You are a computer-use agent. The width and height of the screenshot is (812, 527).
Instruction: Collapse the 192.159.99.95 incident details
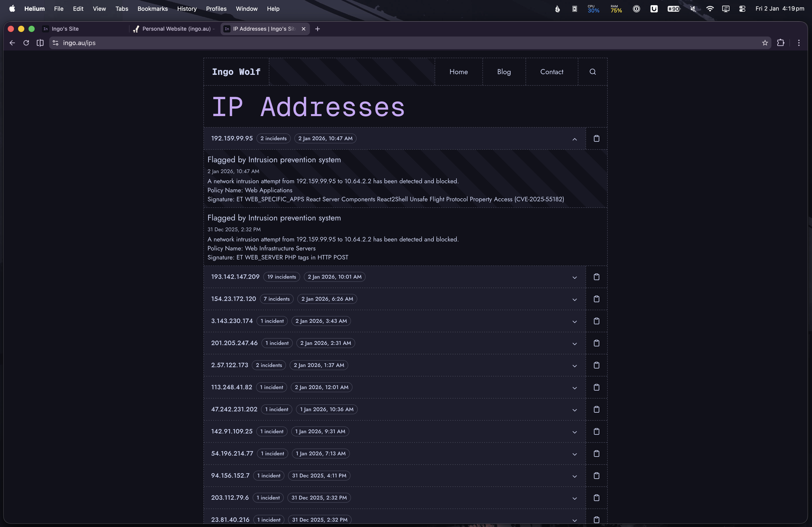574,139
